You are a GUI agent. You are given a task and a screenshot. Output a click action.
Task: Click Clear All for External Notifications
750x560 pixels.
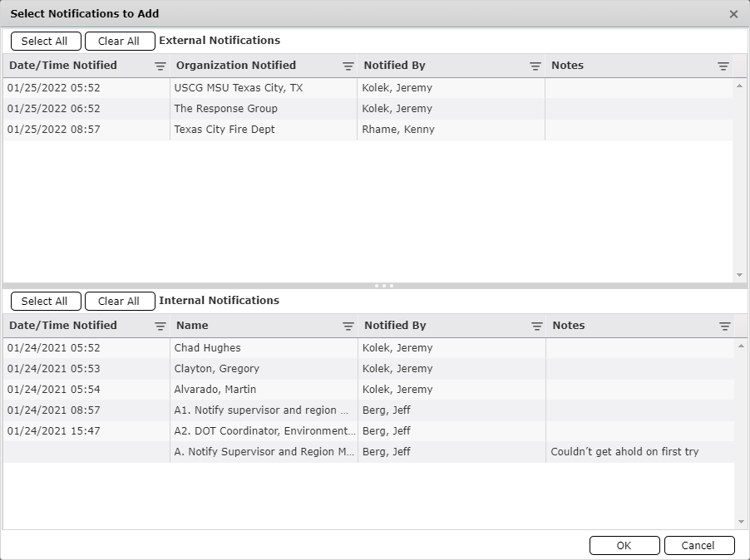point(120,41)
